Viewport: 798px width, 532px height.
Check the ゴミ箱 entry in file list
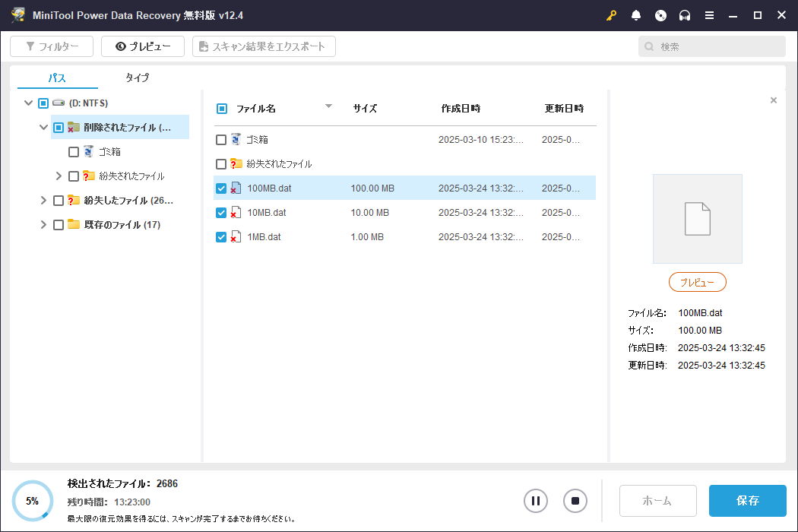[x=221, y=139]
